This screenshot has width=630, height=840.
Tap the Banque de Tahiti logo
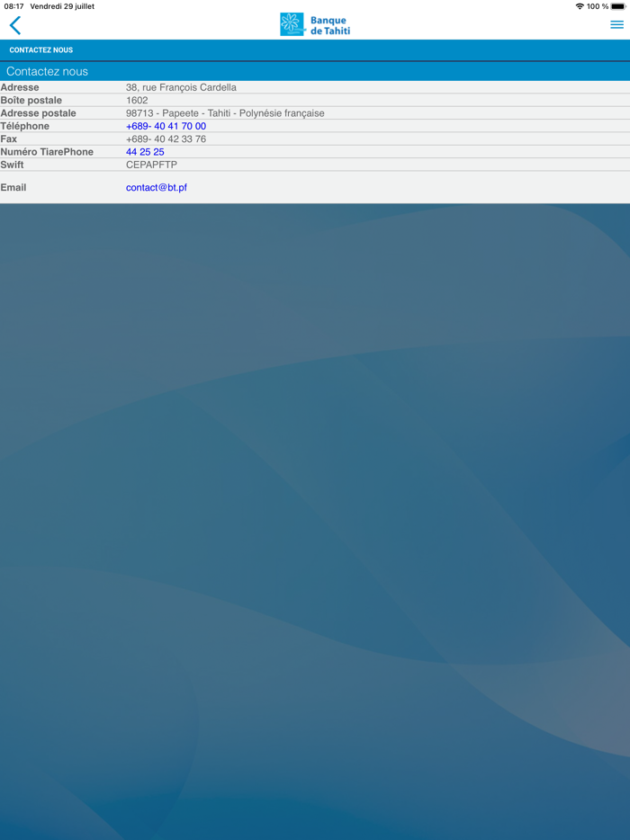click(x=315, y=24)
